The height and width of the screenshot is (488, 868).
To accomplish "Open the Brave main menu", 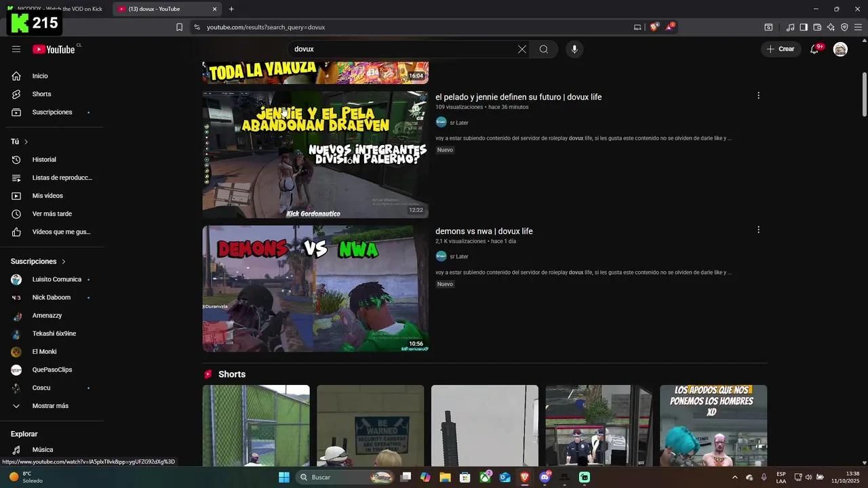I will point(858,27).
